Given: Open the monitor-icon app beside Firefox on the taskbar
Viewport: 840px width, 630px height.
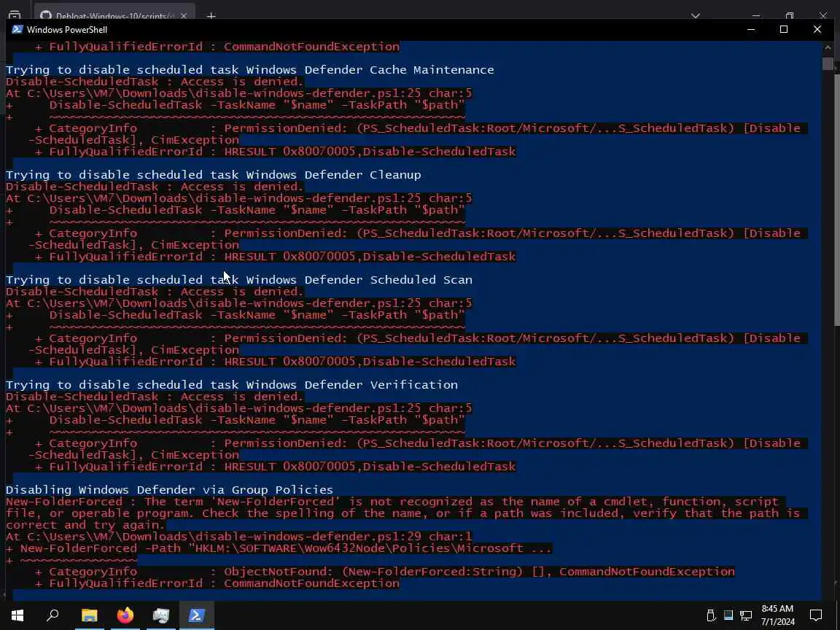Looking at the screenshot, I should (x=160, y=615).
